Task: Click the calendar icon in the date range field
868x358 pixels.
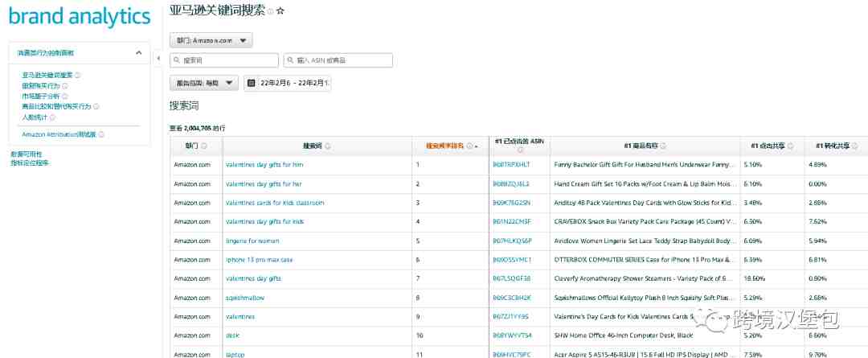Action: 251,83
